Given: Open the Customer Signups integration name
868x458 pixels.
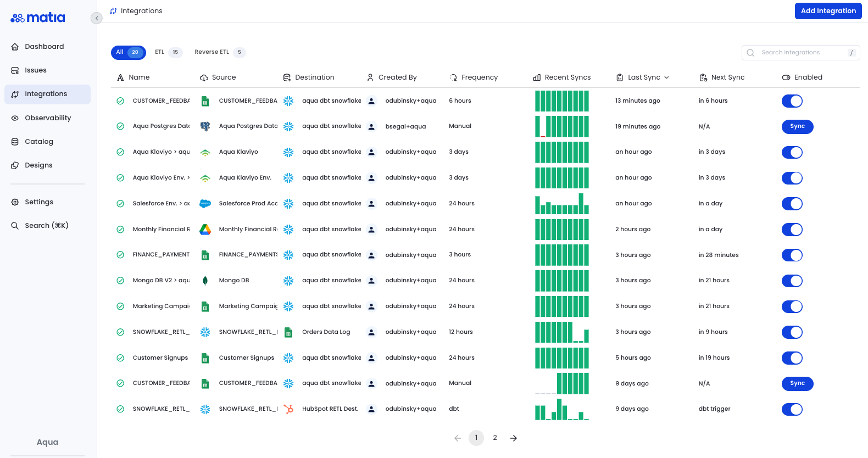Looking at the screenshot, I should pos(160,358).
